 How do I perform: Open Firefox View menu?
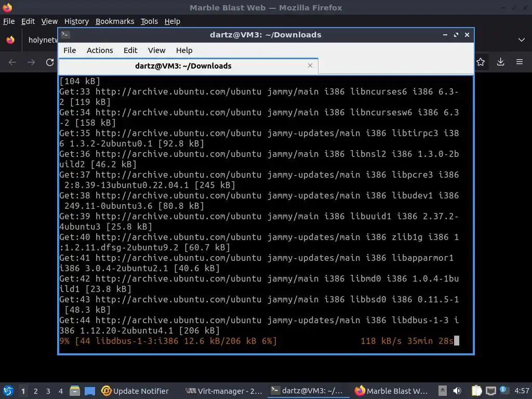click(49, 21)
